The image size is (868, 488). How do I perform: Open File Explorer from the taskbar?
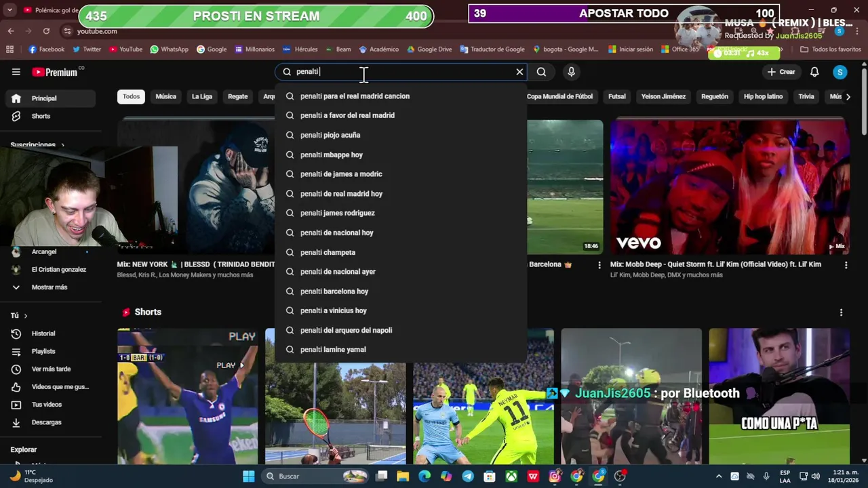[403, 476]
